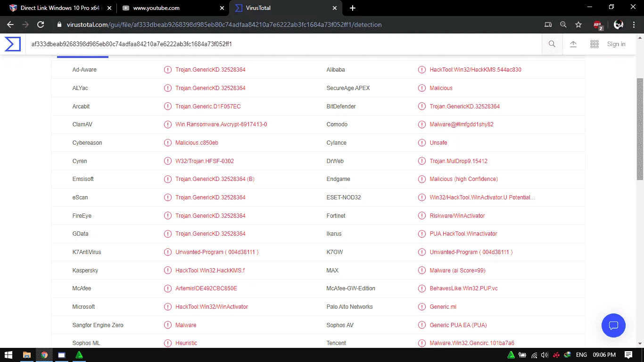Click the VirusTotal upload file icon
Image resolution: width=644 pixels, height=362 pixels.
[x=573, y=44]
